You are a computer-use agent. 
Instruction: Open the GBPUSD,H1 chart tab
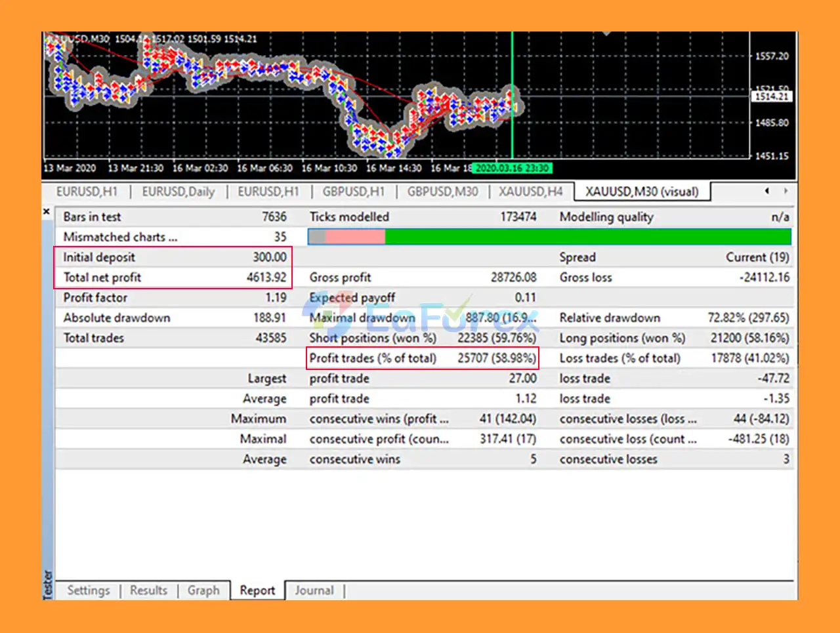point(354,191)
